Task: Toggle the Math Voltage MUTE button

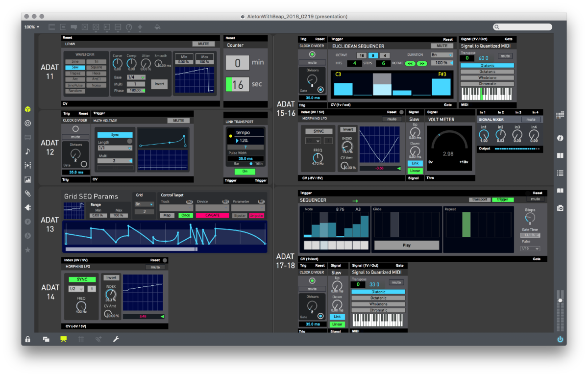Action: coord(178,121)
